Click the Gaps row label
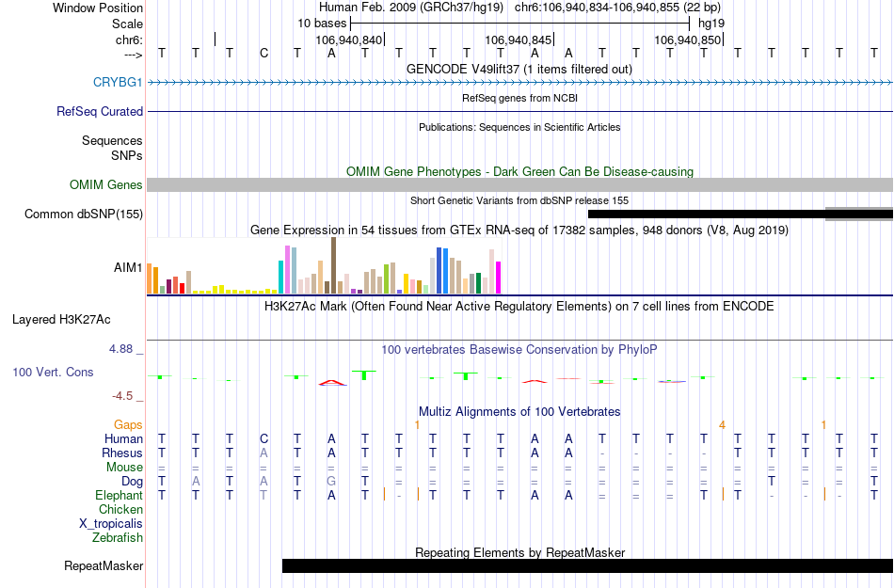The height and width of the screenshot is (588, 894). click(x=128, y=424)
